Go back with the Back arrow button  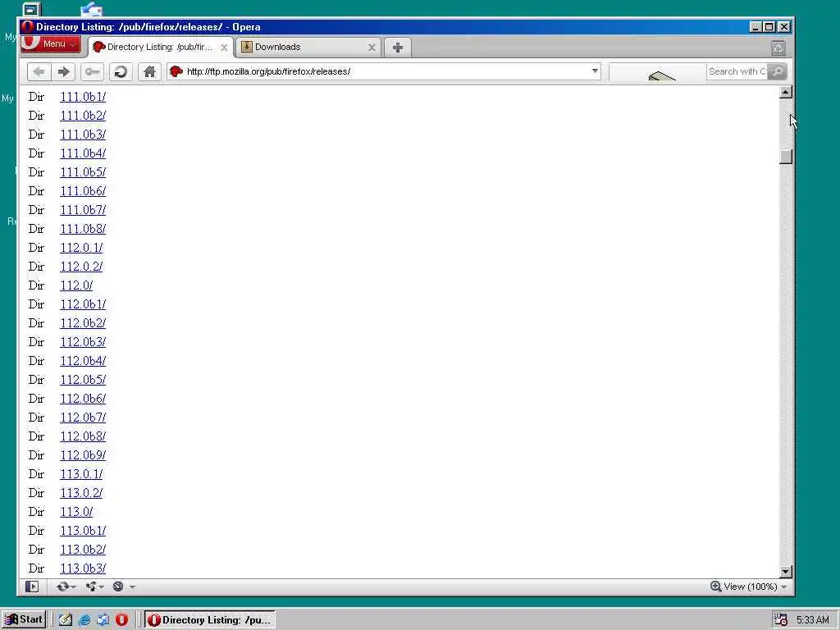[x=39, y=72]
